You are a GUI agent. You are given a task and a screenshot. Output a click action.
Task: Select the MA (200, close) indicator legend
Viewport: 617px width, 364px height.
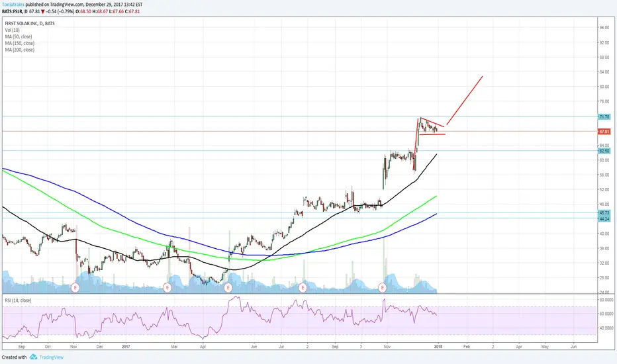pyautogui.click(x=20, y=50)
